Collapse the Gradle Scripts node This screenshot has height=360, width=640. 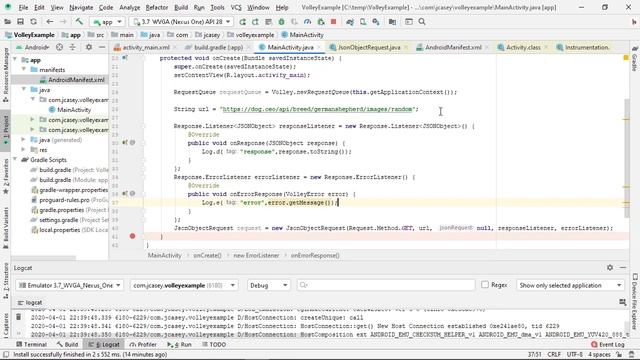click(15, 160)
